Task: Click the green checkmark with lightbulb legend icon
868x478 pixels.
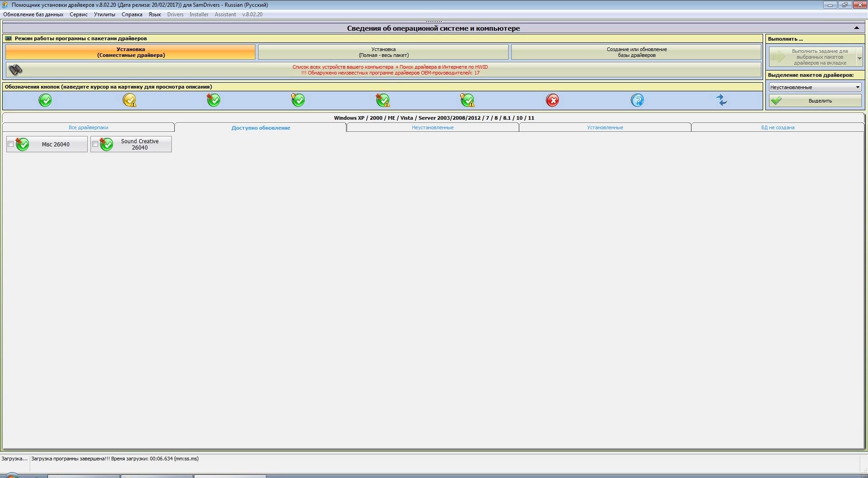Action: click(x=298, y=100)
